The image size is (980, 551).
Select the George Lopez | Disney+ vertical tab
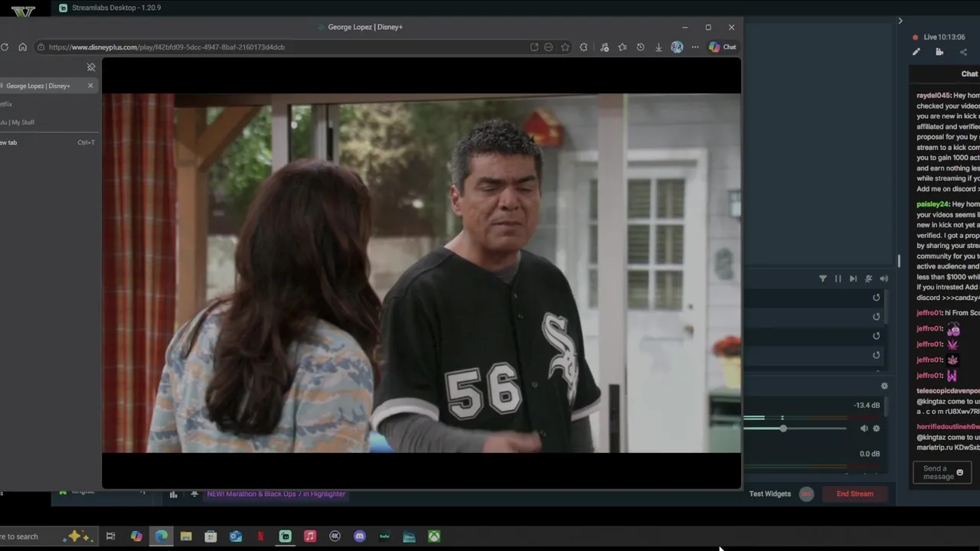[x=42, y=86]
